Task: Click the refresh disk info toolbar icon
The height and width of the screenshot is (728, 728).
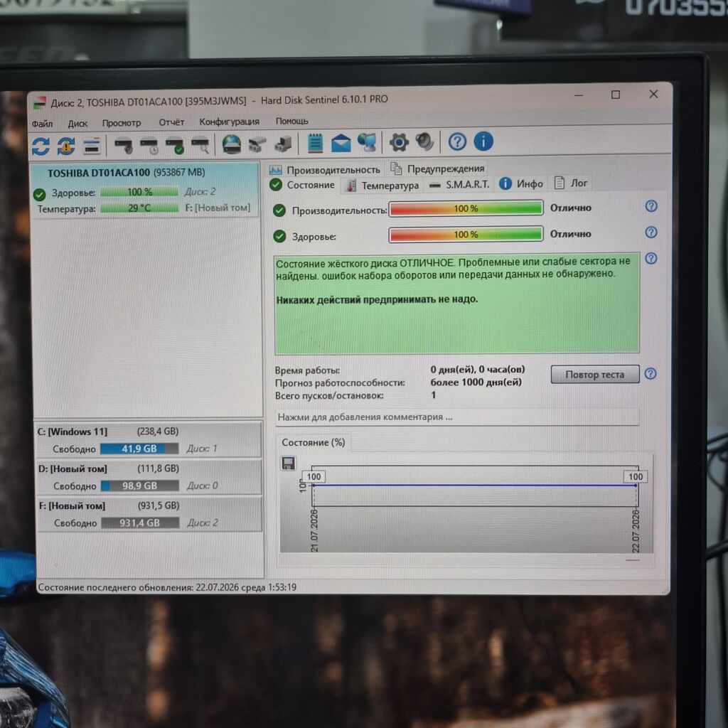Action: (x=41, y=146)
